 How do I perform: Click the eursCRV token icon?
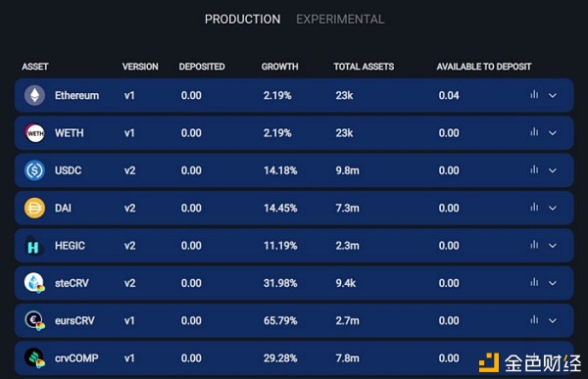[34, 321]
